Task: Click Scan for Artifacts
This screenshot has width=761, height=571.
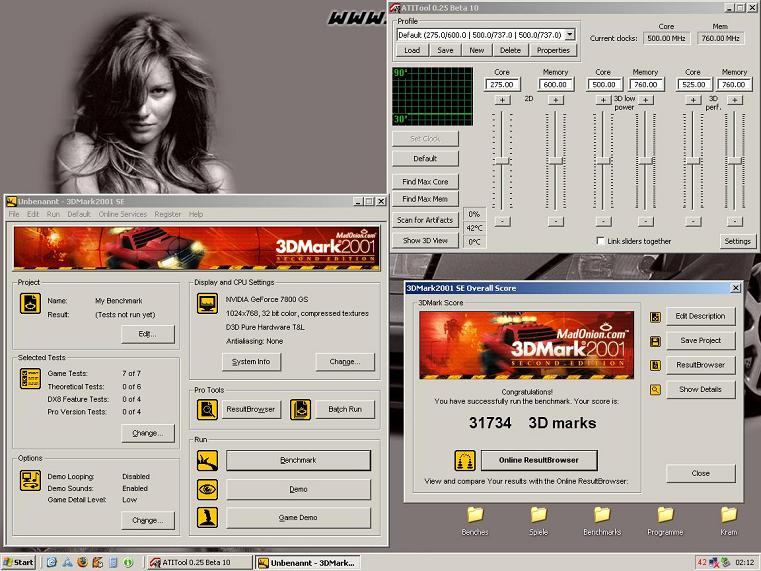Action: [425, 220]
